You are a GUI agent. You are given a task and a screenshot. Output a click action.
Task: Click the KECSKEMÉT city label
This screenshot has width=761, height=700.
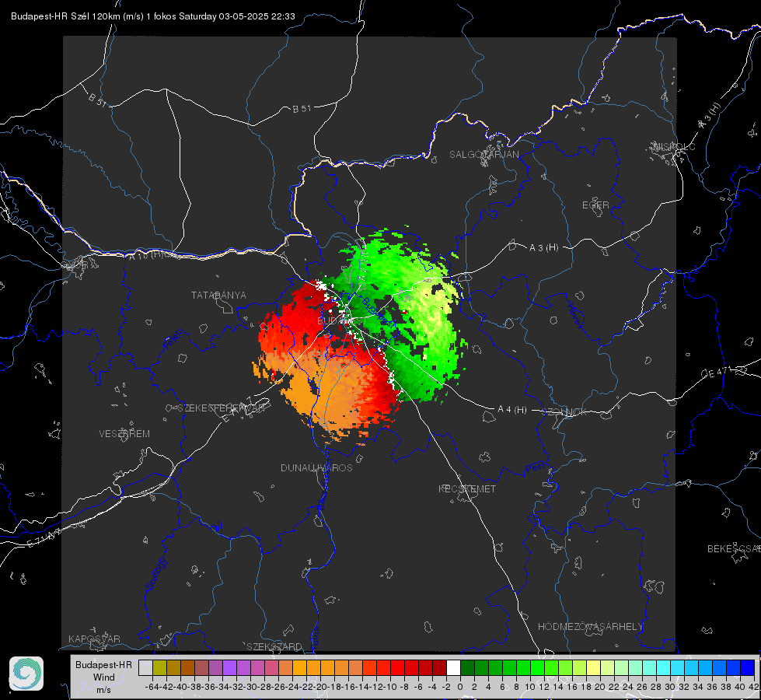pyautogui.click(x=467, y=488)
